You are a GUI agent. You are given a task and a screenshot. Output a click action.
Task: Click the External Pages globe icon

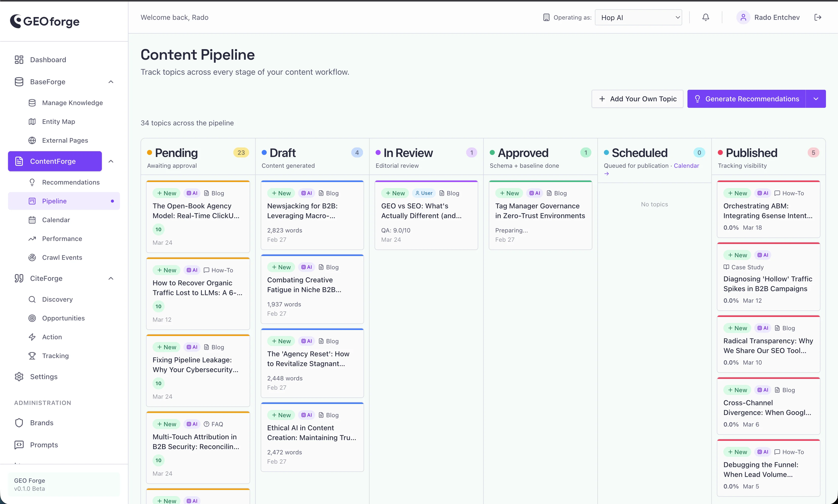(x=32, y=140)
